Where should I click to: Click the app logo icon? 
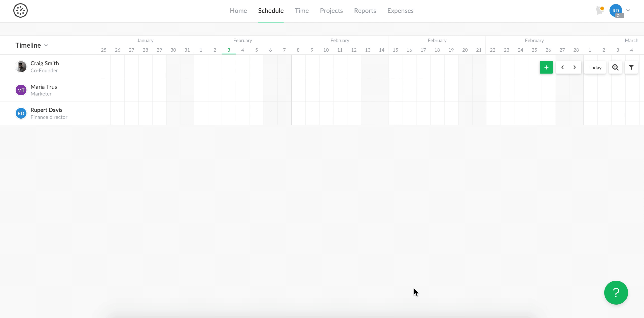(x=20, y=11)
